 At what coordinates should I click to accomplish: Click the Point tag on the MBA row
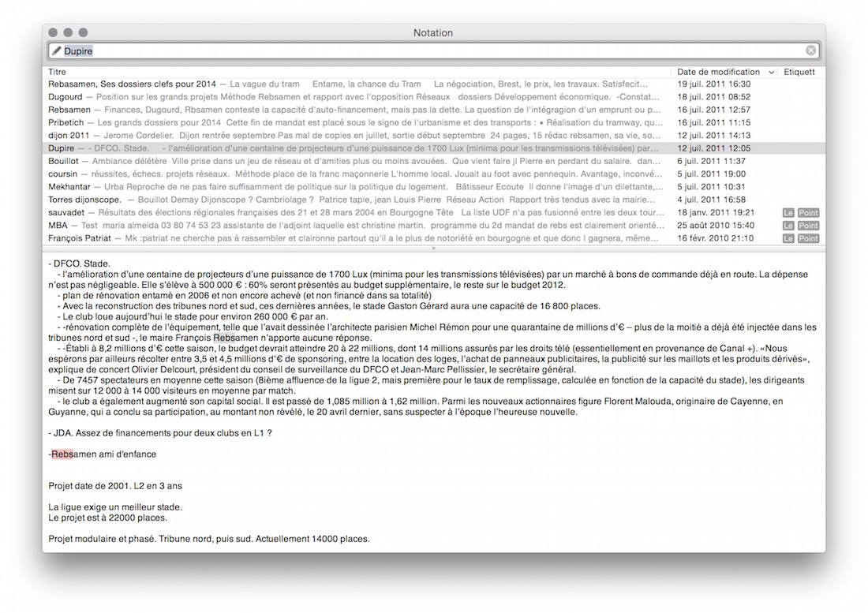[808, 226]
